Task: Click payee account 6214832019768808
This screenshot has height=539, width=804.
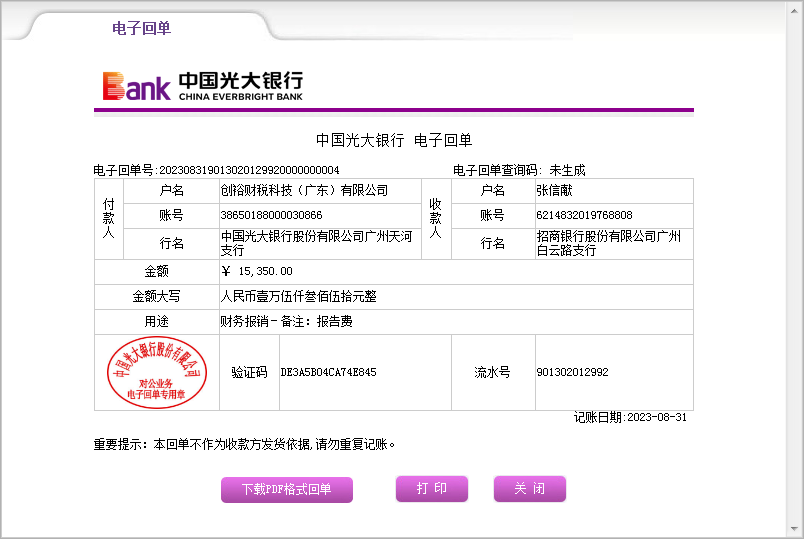Action: click(584, 215)
